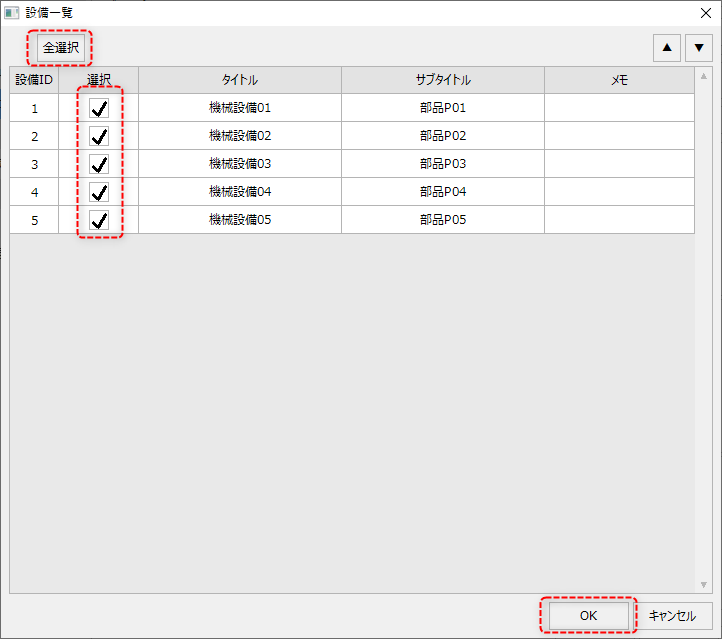Click the 全選択 button

tap(61, 47)
